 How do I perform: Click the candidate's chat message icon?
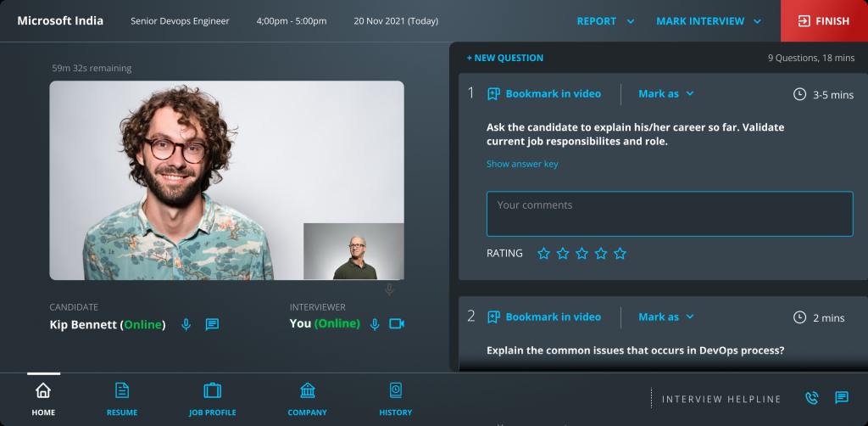pyautogui.click(x=212, y=324)
